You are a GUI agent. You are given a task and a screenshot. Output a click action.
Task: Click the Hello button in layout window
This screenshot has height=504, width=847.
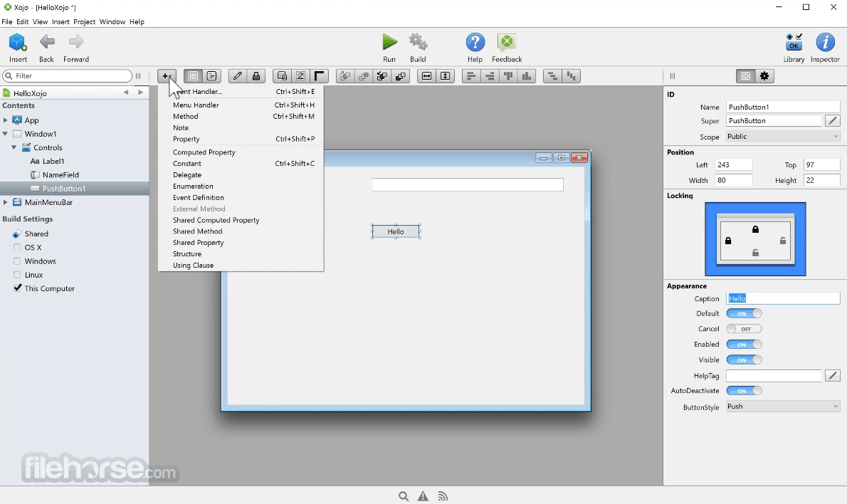click(x=396, y=231)
